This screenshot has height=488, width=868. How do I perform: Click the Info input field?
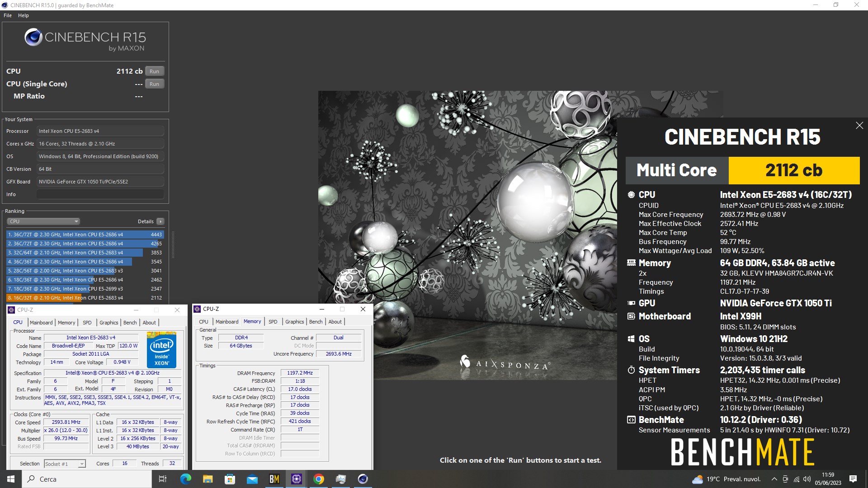tap(100, 194)
